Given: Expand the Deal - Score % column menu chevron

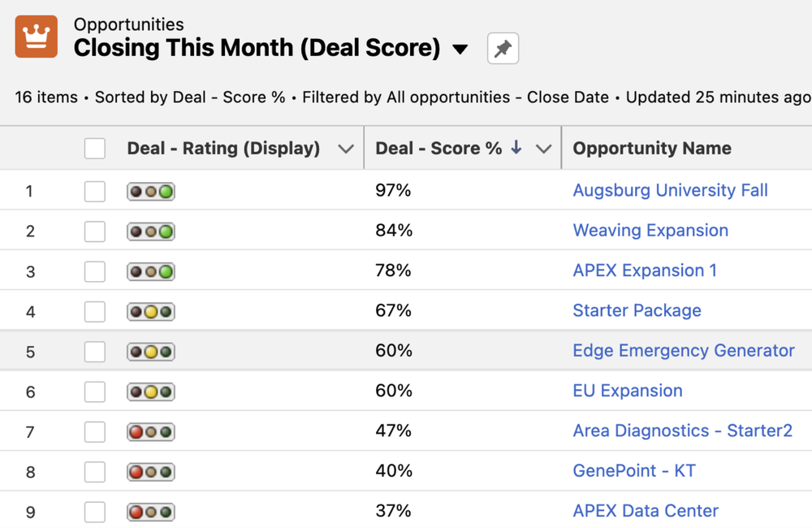Looking at the screenshot, I should click(x=543, y=149).
